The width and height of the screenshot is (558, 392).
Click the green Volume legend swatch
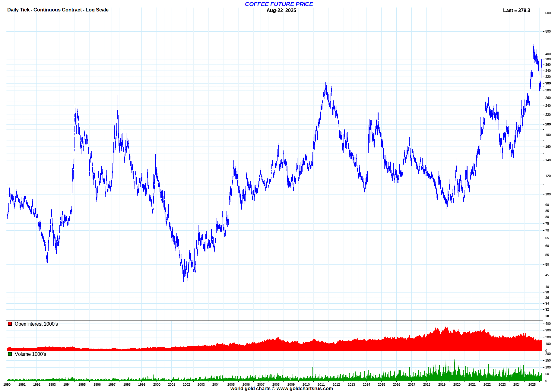click(10, 354)
